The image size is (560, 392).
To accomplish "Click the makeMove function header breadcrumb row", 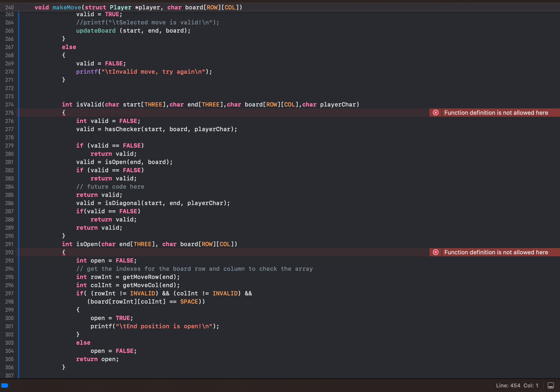I will click(x=67, y=7).
